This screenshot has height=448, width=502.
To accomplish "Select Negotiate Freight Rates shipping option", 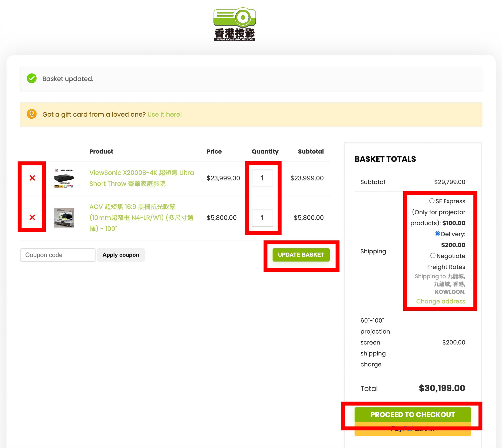I will (433, 256).
